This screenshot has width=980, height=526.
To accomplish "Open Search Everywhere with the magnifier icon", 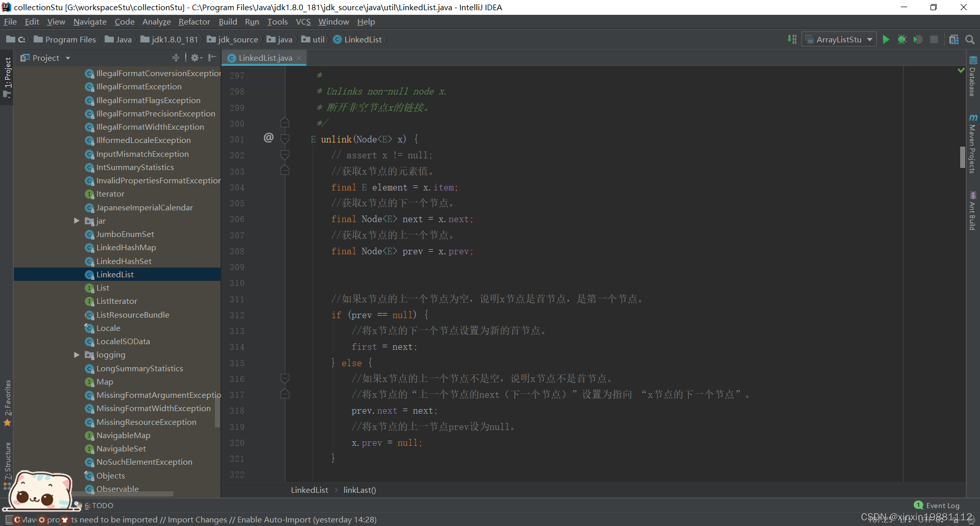I will pyautogui.click(x=970, y=39).
